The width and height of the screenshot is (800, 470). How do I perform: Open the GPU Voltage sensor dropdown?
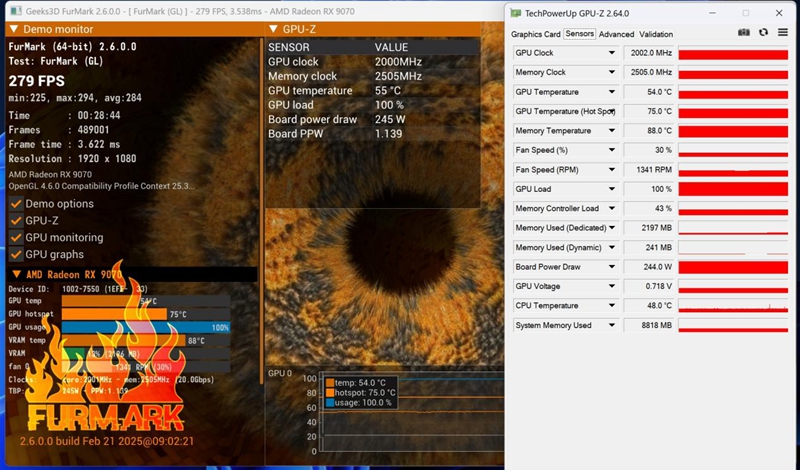click(x=611, y=286)
